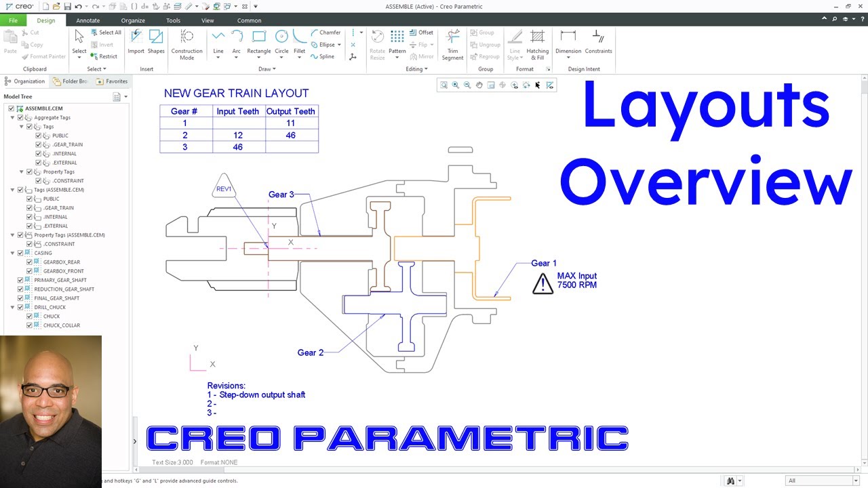Click the ribbon search magnifier icon
The width and height of the screenshot is (868, 488).
click(835, 20)
